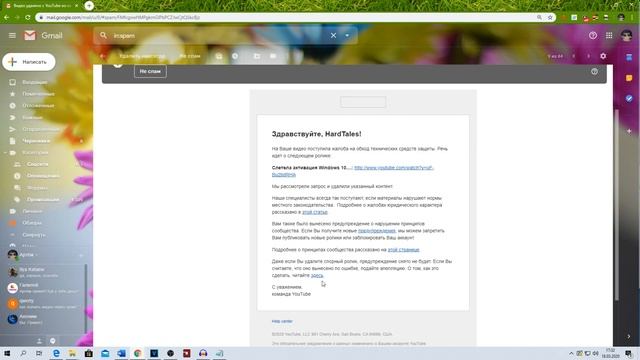The height and width of the screenshot is (360, 640).
Task: Go to the newer message arrow
Action: pos(573,56)
